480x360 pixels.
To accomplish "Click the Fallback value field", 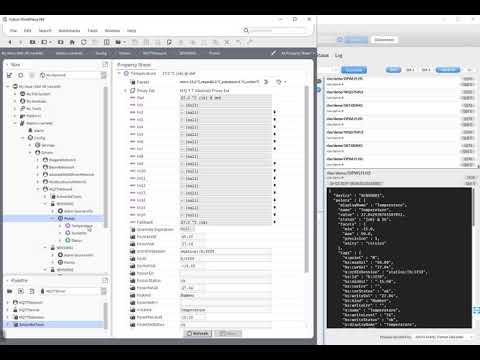I will click(226, 222).
